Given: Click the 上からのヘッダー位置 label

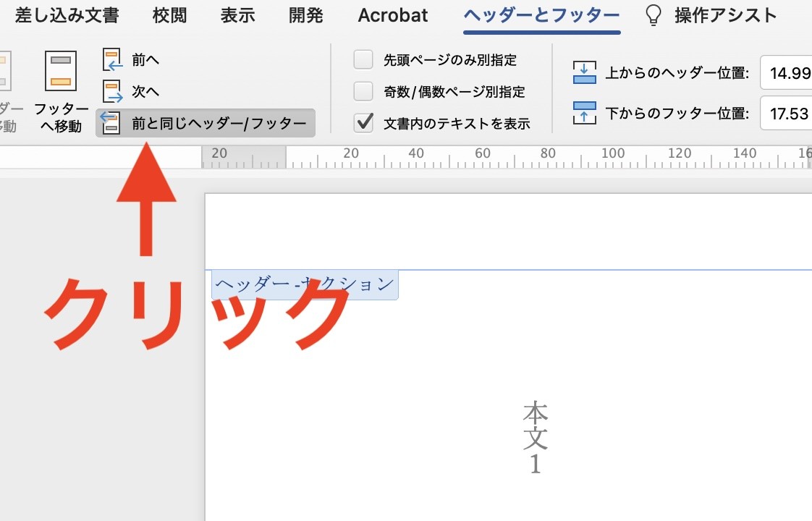Looking at the screenshot, I should tap(677, 72).
